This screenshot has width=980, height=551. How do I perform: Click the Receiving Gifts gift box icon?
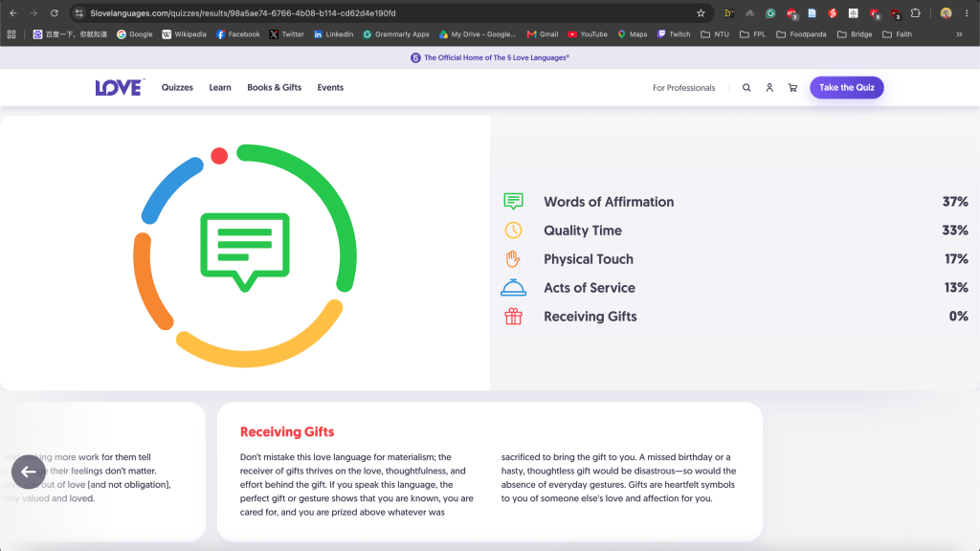point(513,316)
